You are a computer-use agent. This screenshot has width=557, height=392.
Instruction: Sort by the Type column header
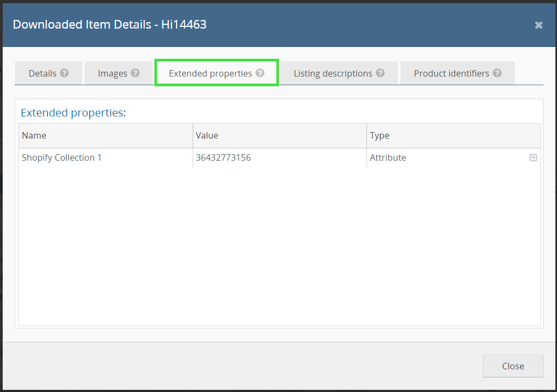[453, 136]
